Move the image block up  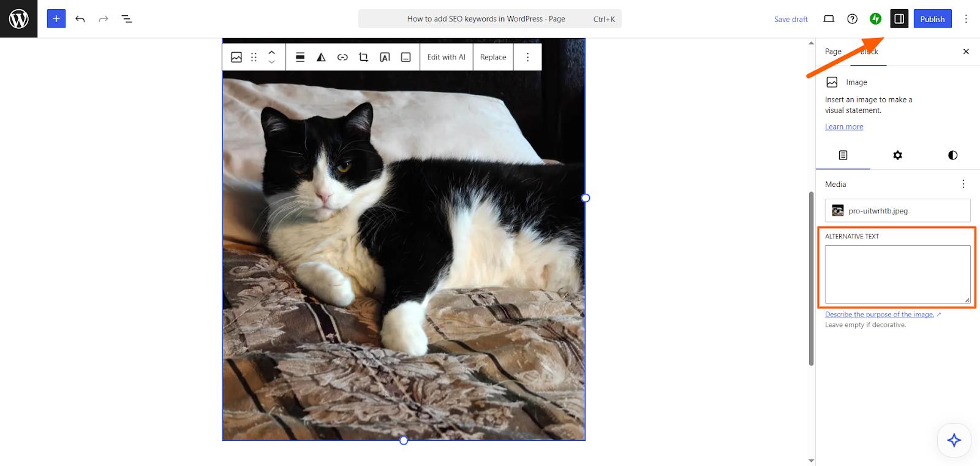(x=271, y=53)
